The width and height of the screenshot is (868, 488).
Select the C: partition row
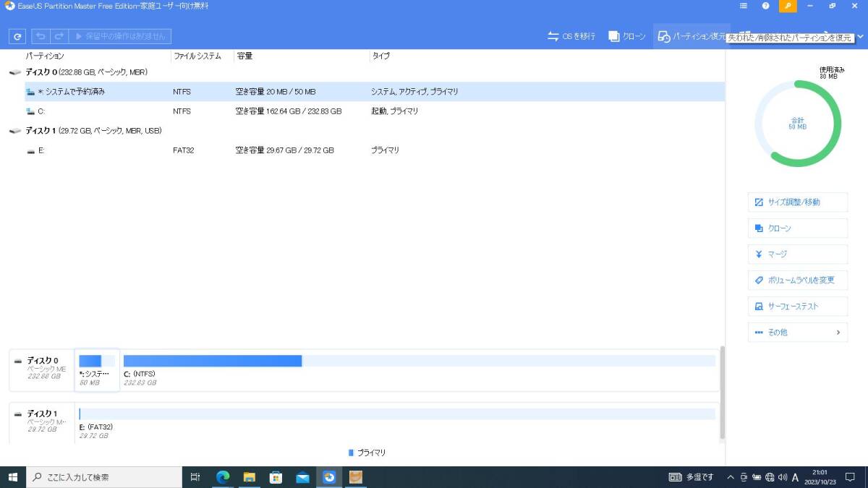click(x=375, y=111)
